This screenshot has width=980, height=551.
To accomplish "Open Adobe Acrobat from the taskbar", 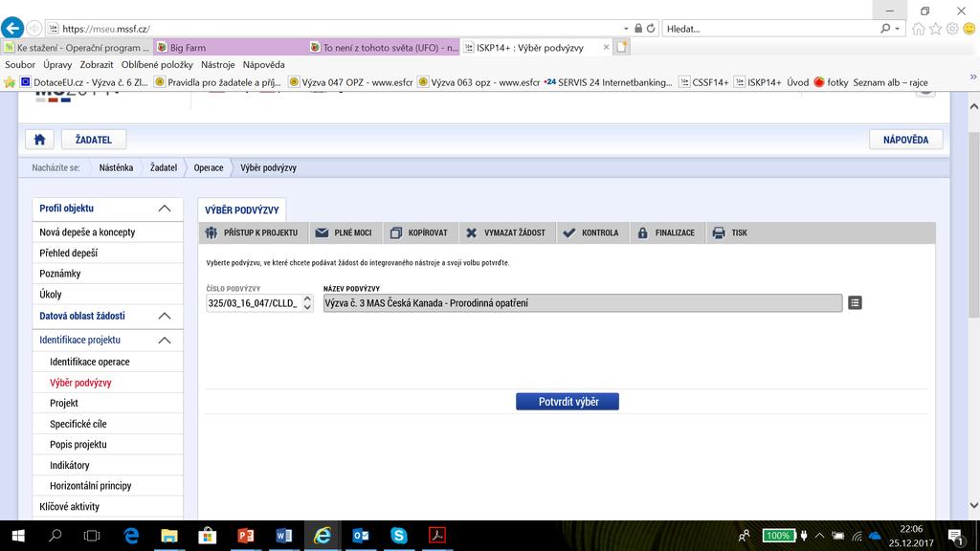I will [436, 536].
